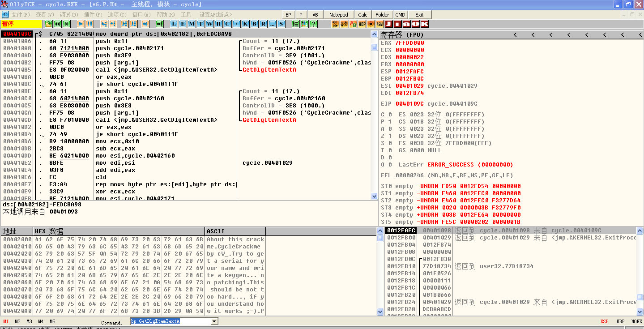Click the Folder button
The image size is (644, 329).
(x=382, y=15)
